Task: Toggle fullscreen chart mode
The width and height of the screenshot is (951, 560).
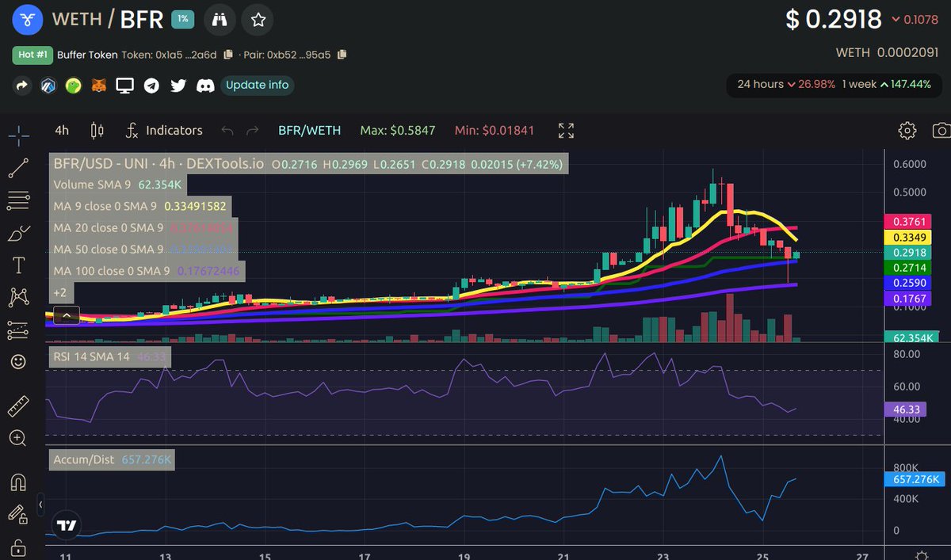Action: (x=566, y=130)
